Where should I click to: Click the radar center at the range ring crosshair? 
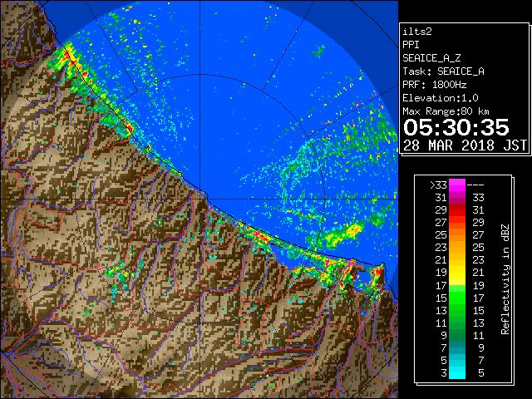point(200,199)
